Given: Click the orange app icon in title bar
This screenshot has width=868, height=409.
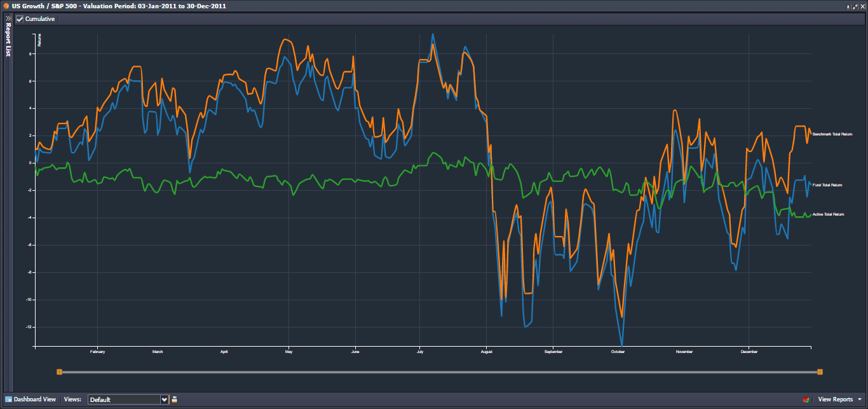Looking at the screenshot, I should [x=6, y=6].
